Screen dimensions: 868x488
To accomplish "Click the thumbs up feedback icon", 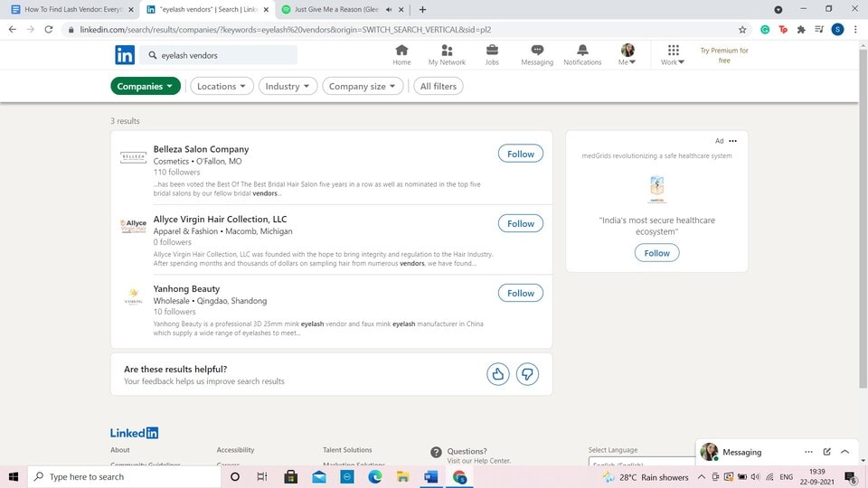I will 497,374.
